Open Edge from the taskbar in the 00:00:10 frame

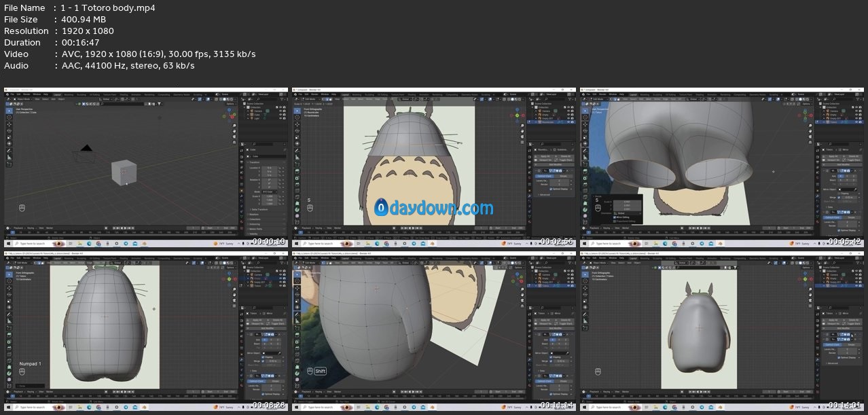pyautogui.click(x=89, y=243)
